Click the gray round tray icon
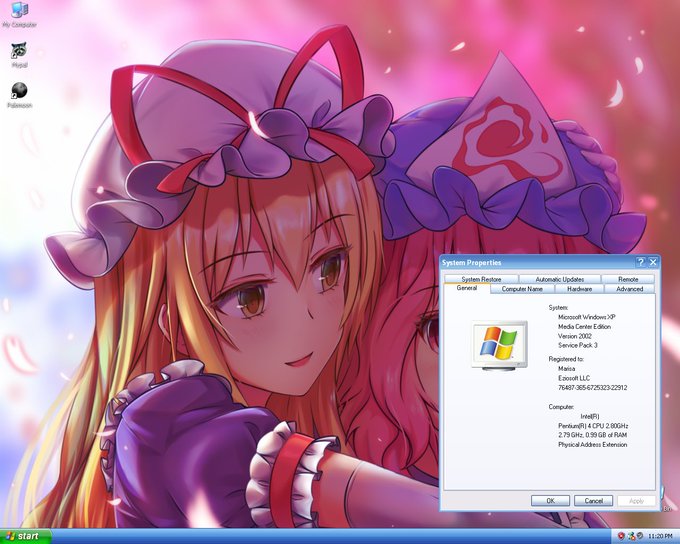 click(640, 536)
